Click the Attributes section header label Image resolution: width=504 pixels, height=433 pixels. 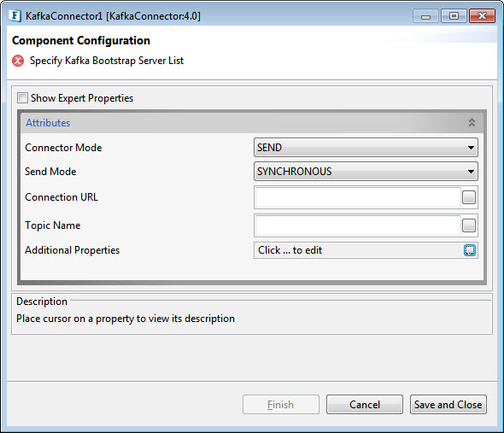click(48, 123)
